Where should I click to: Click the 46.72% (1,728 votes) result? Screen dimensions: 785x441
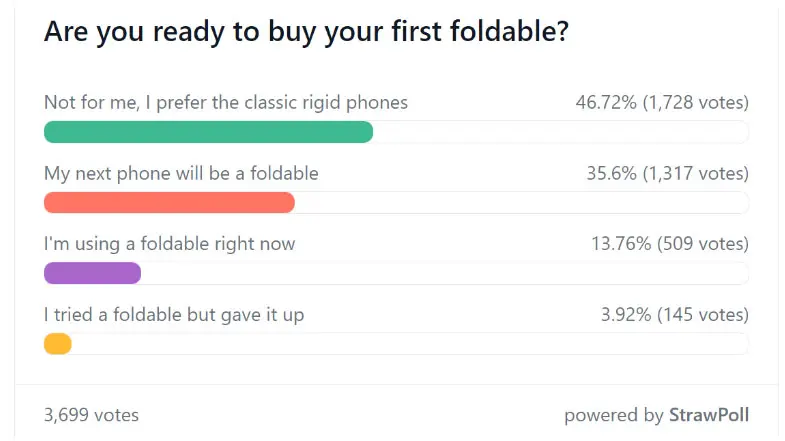click(662, 103)
